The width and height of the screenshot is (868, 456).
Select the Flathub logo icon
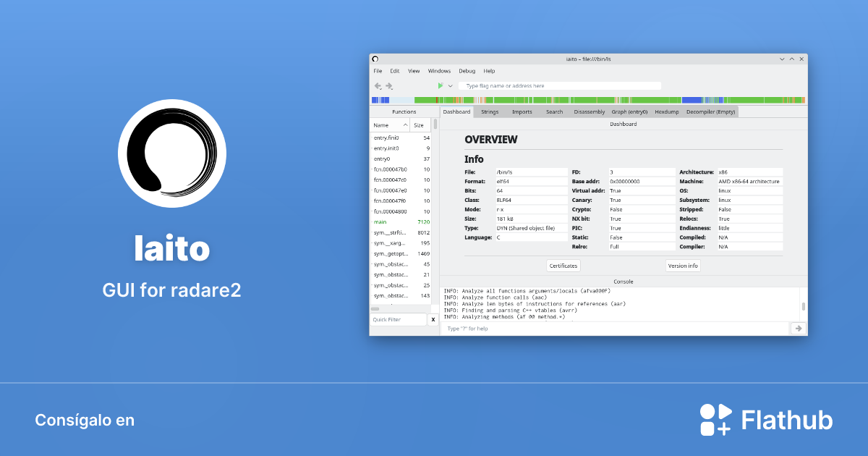[x=715, y=419]
